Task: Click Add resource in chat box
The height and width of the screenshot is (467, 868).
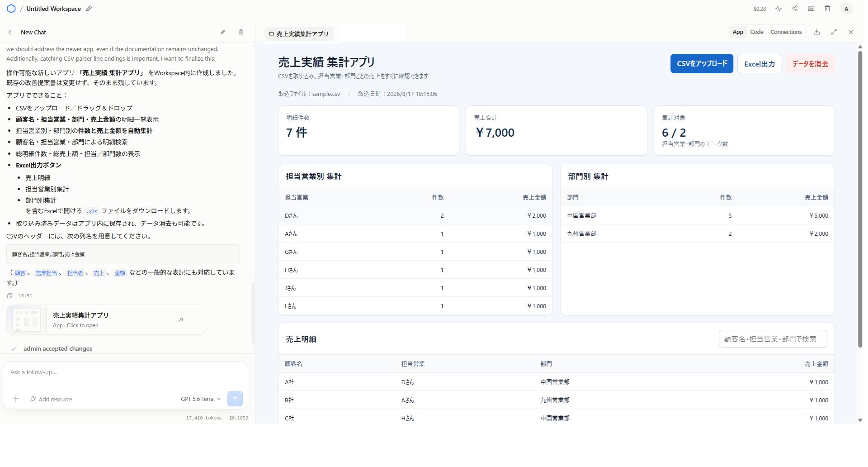Action: pyautogui.click(x=51, y=399)
